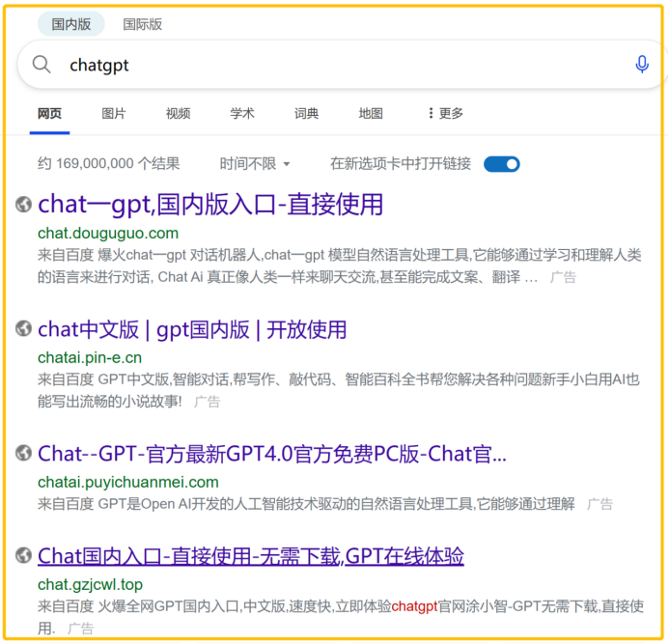Screen dimensions: 669x644
Task: Open result chat中文版 | gpt国内版 | 开放使用
Action: (192, 329)
